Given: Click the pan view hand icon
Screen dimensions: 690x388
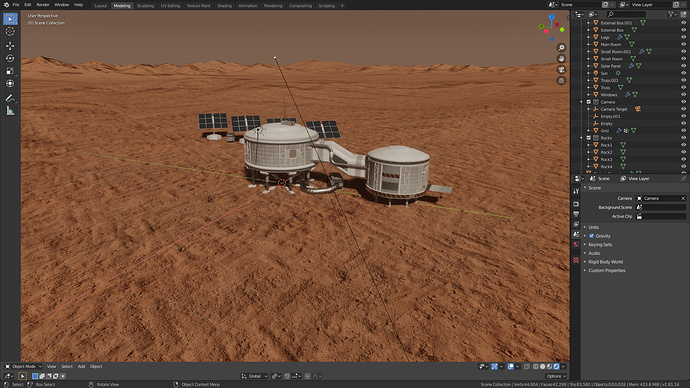Looking at the screenshot, I should (561, 59).
